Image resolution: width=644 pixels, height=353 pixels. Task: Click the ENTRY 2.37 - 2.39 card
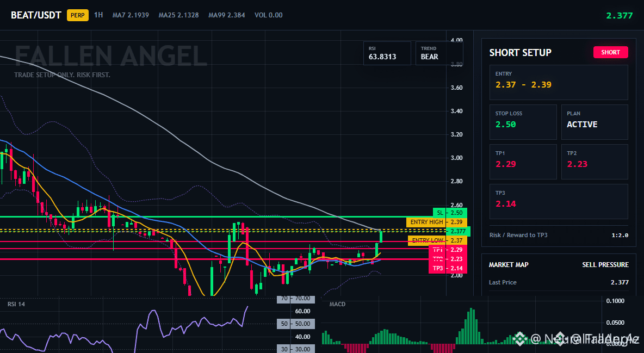pos(559,82)
